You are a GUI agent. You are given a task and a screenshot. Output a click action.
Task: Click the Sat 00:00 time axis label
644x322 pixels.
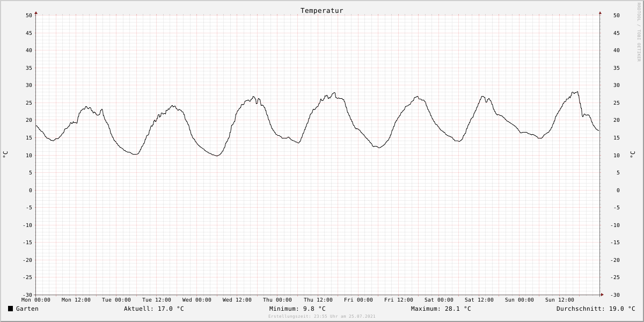439,300
